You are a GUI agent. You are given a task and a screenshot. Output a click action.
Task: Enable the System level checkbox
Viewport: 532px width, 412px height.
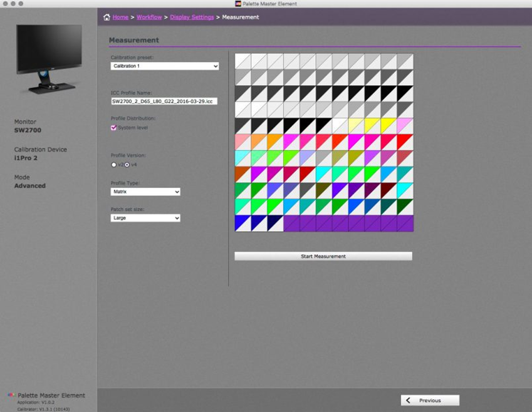tap(113, 128)
